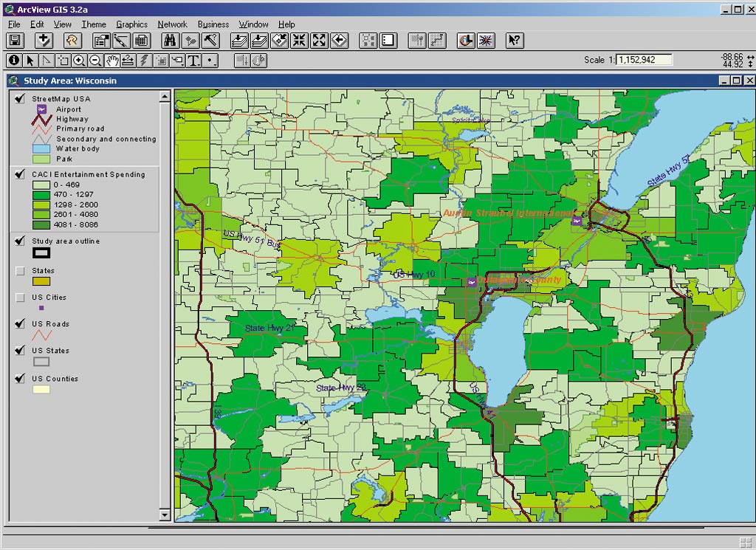The height and width of the screenshot is (550, 756).
Task: Click Zoom to Full Extent icon
Action: pos(240,41)
